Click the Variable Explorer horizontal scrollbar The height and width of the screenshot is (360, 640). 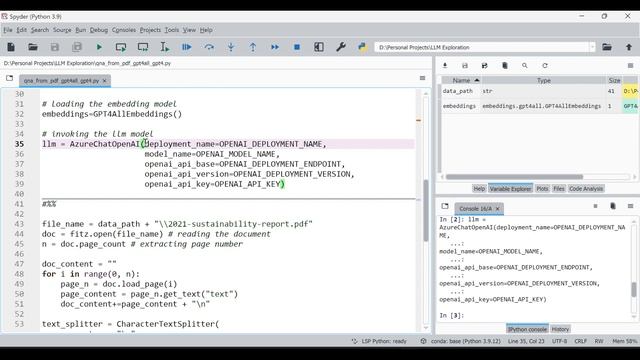(514, 177)
